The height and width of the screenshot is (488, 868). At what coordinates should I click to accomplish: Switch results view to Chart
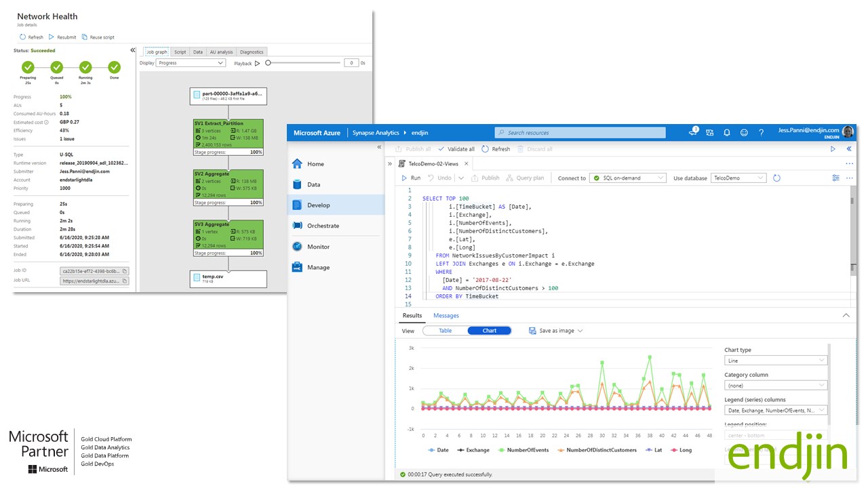tap(490, 331)
